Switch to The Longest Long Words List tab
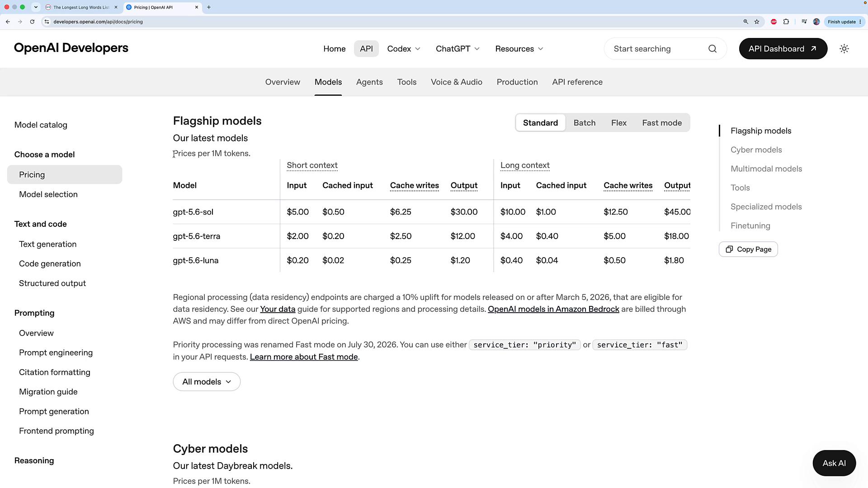Viewport: 868px width, 488px height. tap(81, 7)
